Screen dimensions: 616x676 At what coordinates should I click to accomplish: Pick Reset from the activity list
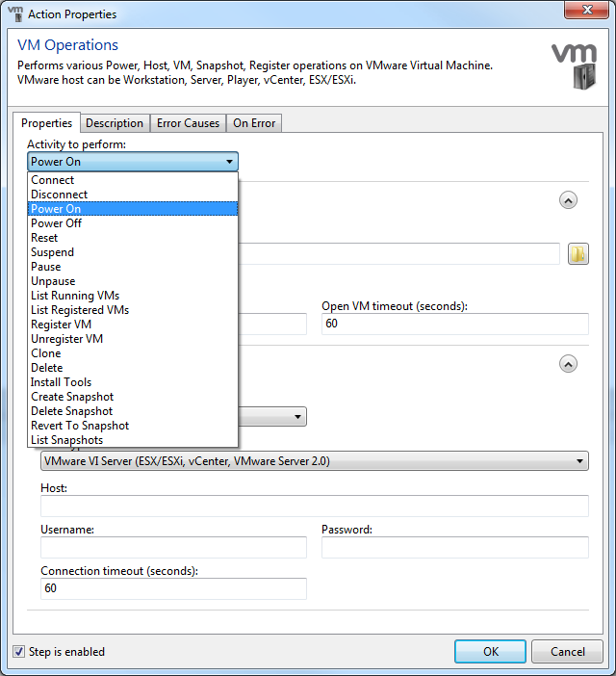133,238
